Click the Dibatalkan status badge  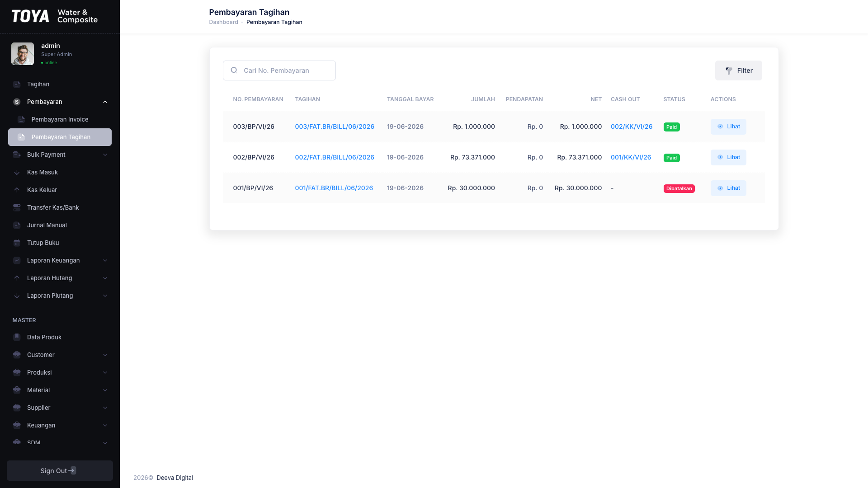(x=679, y=189)
